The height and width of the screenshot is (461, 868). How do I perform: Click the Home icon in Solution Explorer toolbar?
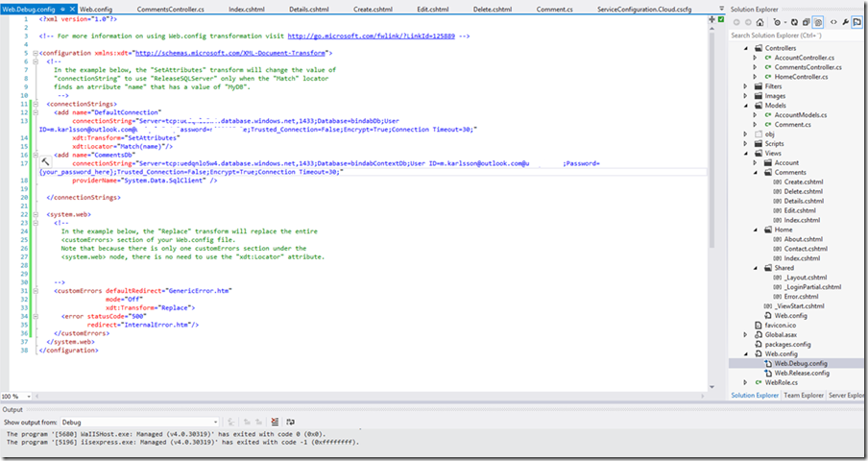(x=760, y=22)
